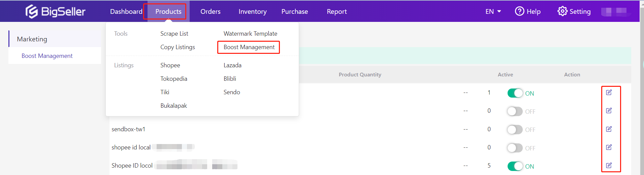
Task: Open Settings via the gear icon
Action: [x=562, y=11]
